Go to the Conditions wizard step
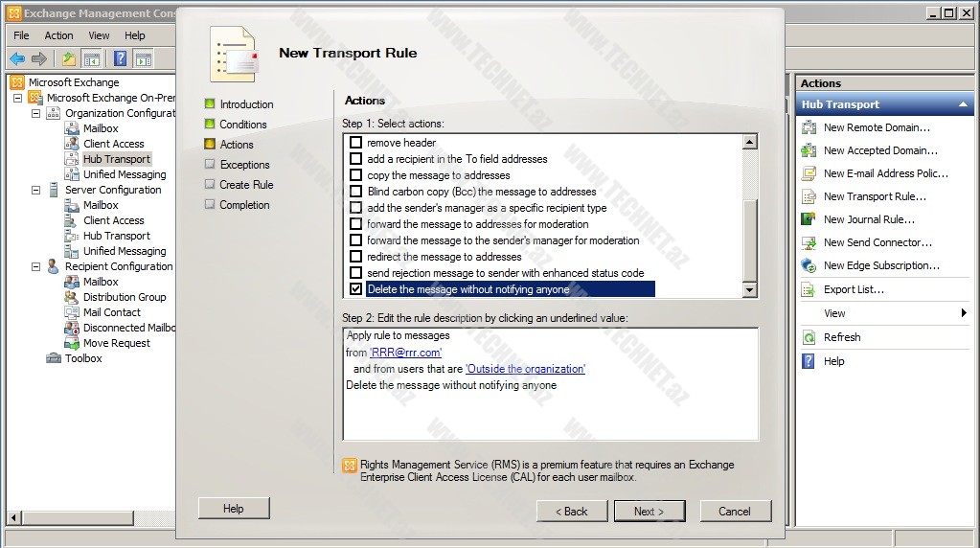 pos(243,125)
